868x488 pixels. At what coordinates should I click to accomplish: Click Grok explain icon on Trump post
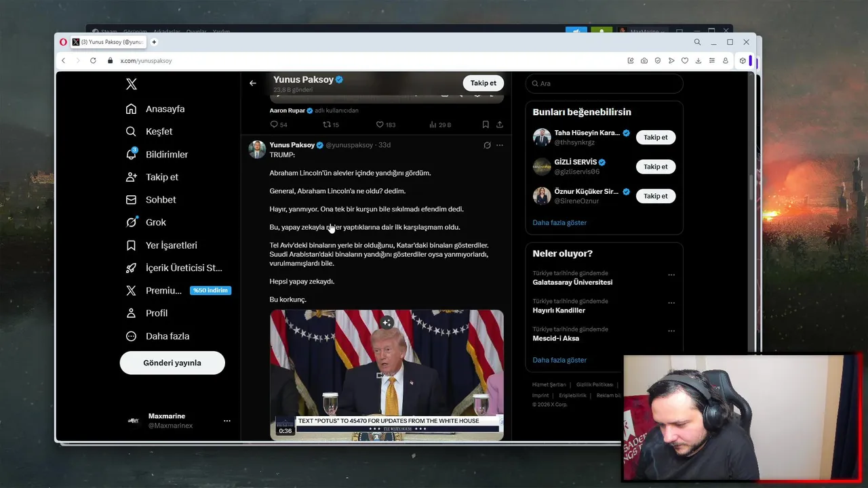coord(487,145)
